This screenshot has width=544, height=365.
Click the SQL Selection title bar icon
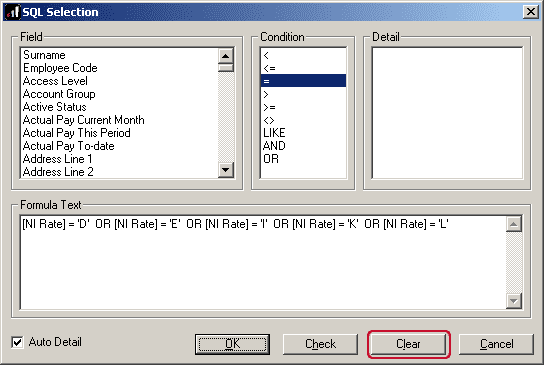(12, 12)
